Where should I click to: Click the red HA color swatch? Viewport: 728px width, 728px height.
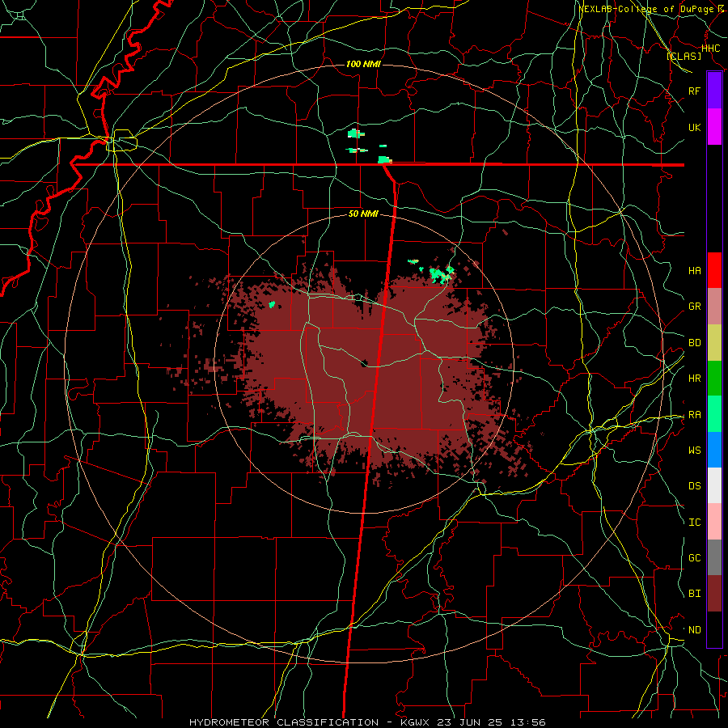714,270
